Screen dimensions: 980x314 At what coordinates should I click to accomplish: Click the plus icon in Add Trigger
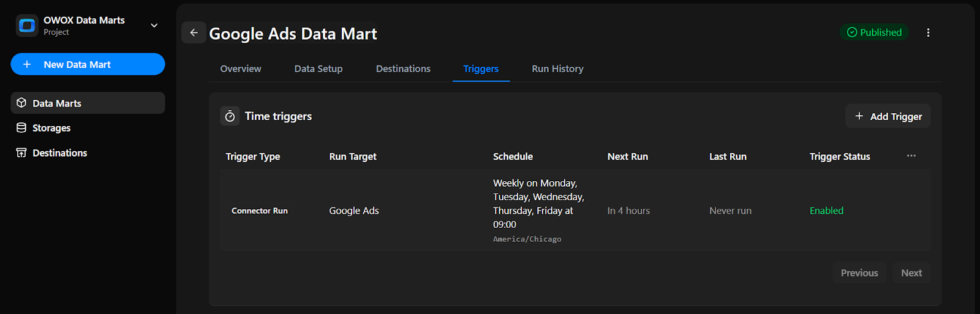[859, 116]
